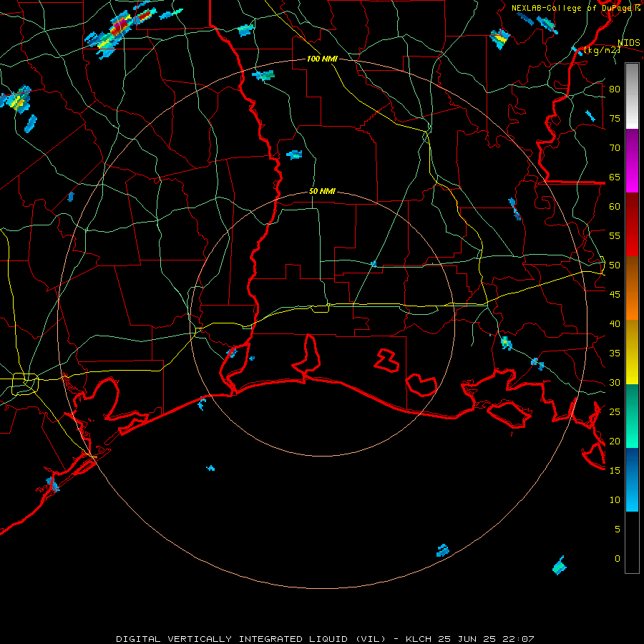
Task: Select the 60 value on color scale
Action: point(615,207)
